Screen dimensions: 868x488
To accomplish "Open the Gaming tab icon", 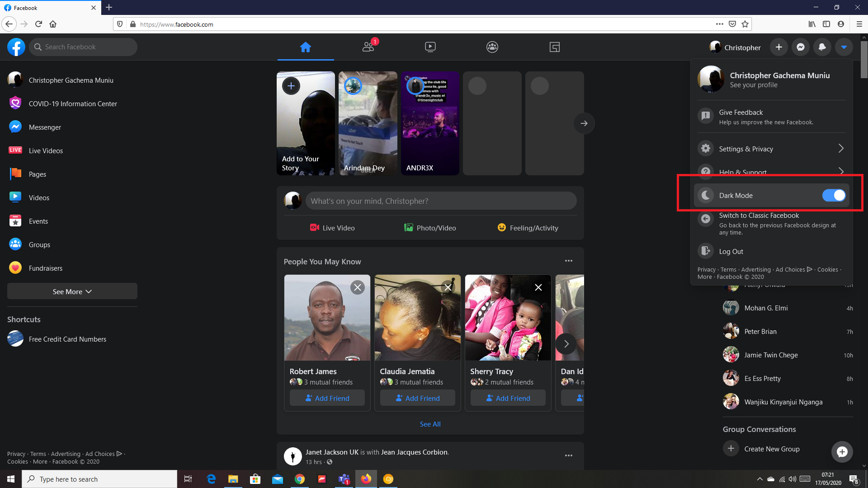I will coord(555,47).
